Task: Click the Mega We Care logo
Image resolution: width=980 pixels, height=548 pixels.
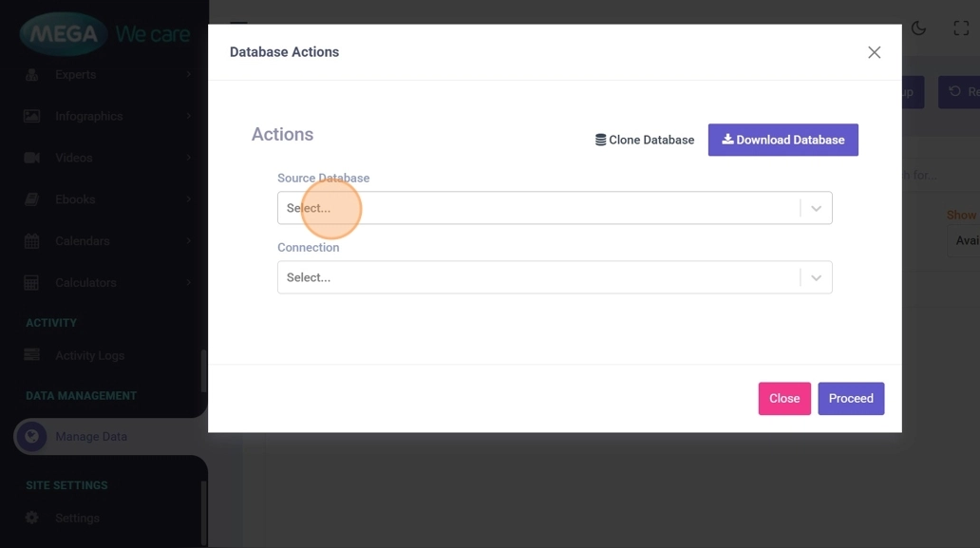Action: (x=104, y=35)
